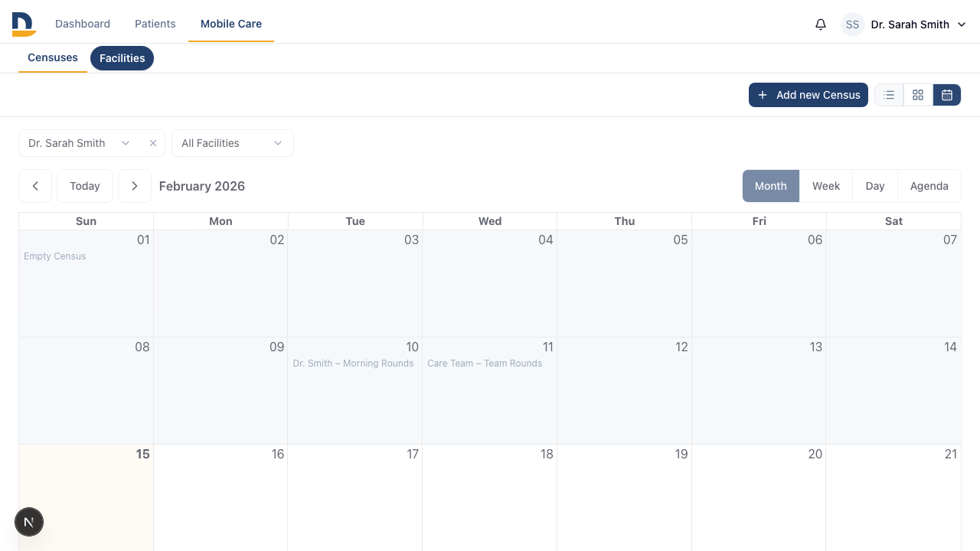Jump to Today
The height and width of the screenshot is (551, 980).
pyautogui.click(x=85, y=186)
